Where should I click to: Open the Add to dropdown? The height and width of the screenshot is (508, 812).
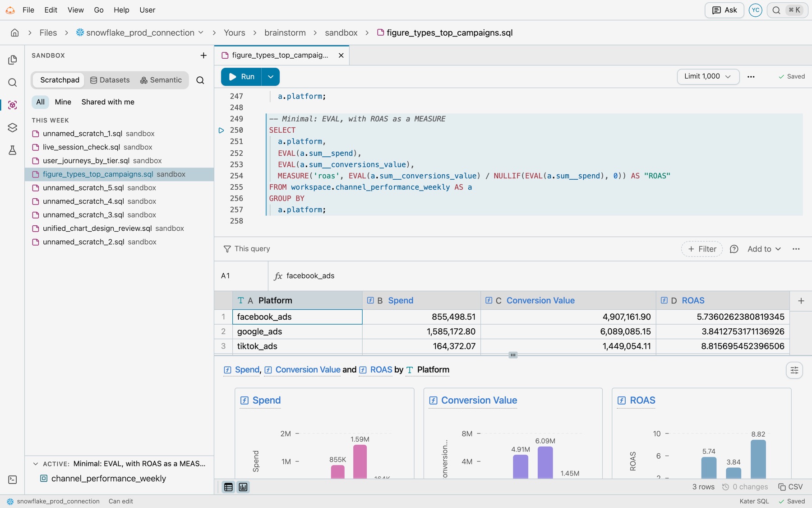(764, 249)
